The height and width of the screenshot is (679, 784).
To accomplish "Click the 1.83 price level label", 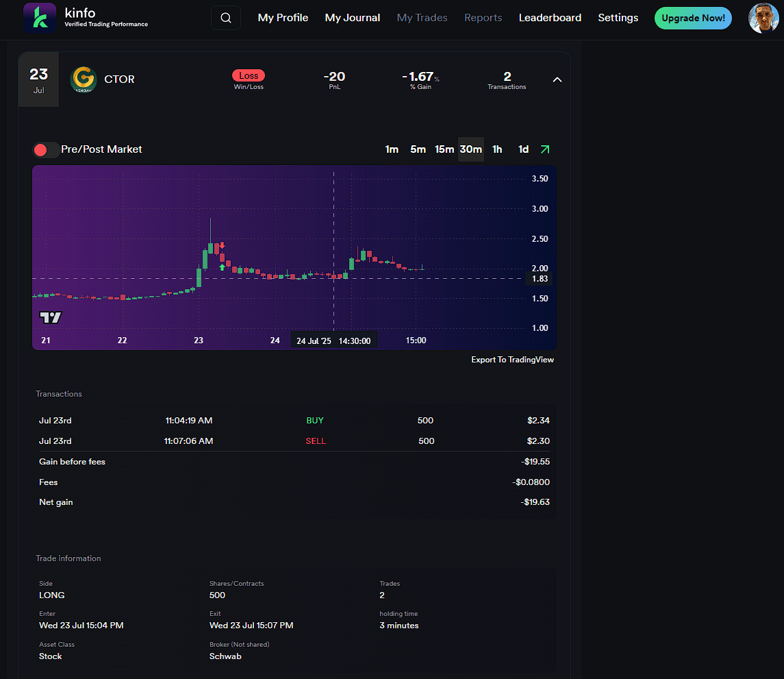I will point(540,279).
